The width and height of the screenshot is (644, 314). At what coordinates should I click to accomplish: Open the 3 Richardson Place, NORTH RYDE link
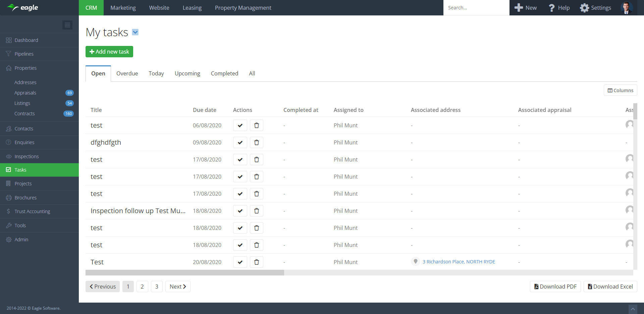(459, 262)
